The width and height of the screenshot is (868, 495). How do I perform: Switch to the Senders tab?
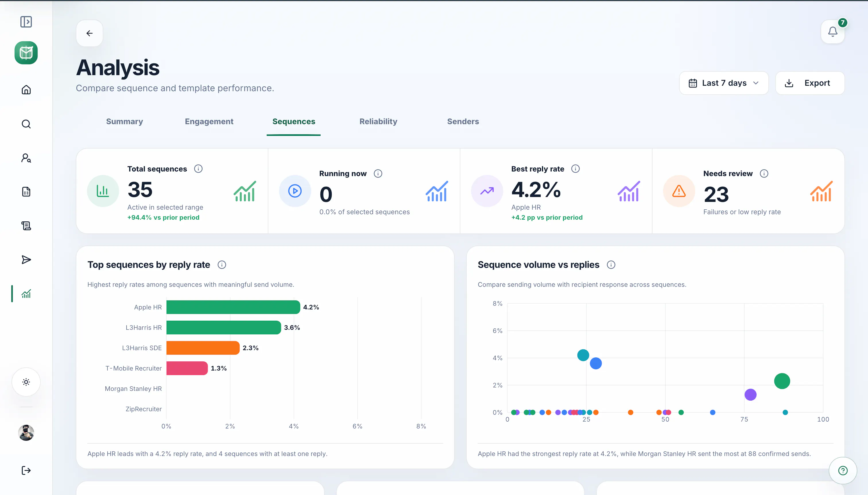click(x=463, y=121)
